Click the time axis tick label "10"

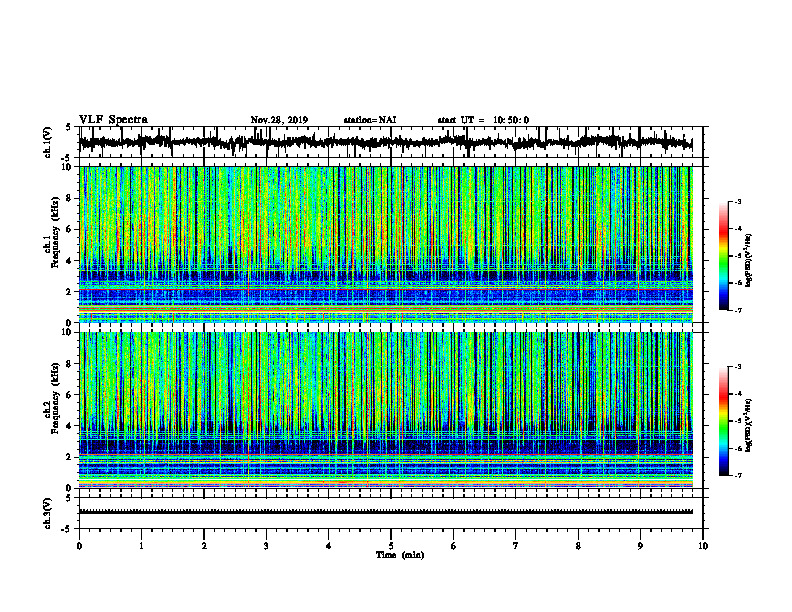[703, 546]
